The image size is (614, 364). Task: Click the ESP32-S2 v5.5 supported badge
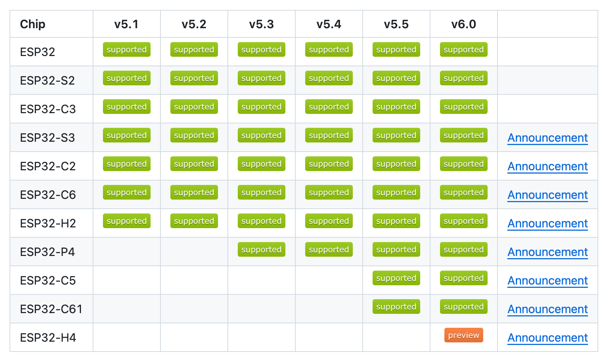point(396,78)
